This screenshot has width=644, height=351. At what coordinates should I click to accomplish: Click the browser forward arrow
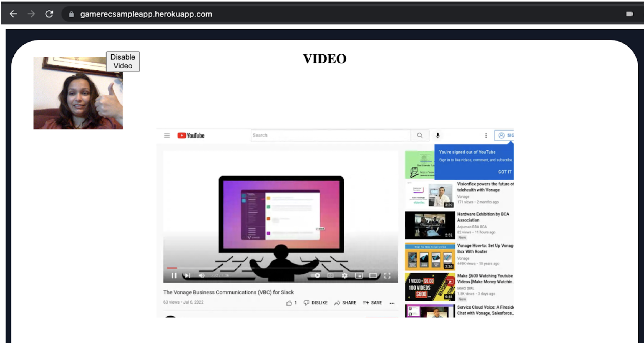tap(31, 14)
